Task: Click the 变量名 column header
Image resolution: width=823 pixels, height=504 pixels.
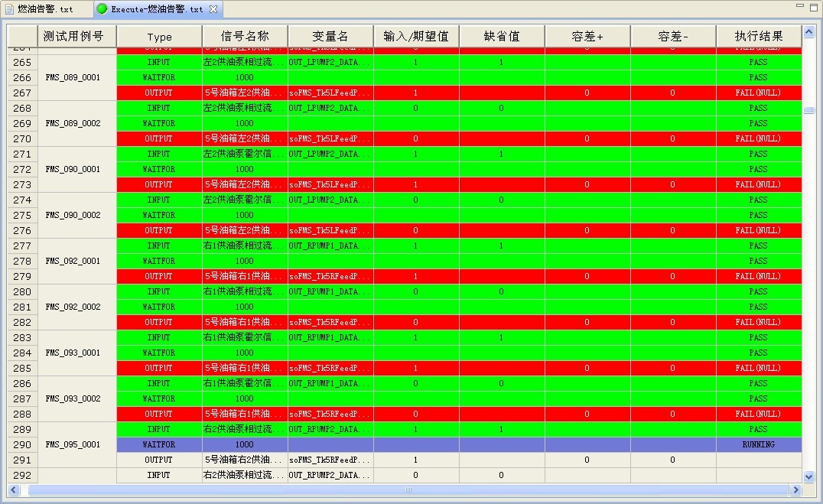Action: pos(330,36)
